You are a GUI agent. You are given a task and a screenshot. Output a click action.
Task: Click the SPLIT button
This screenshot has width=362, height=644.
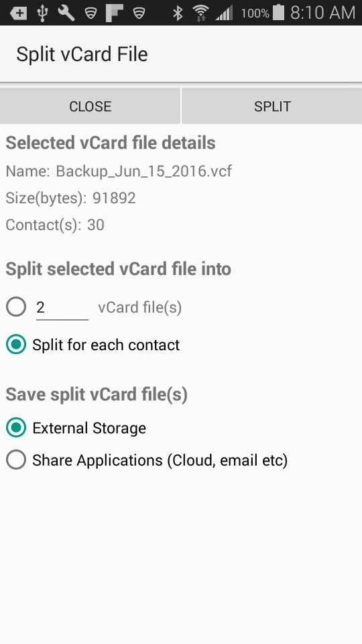pos(271,106)
